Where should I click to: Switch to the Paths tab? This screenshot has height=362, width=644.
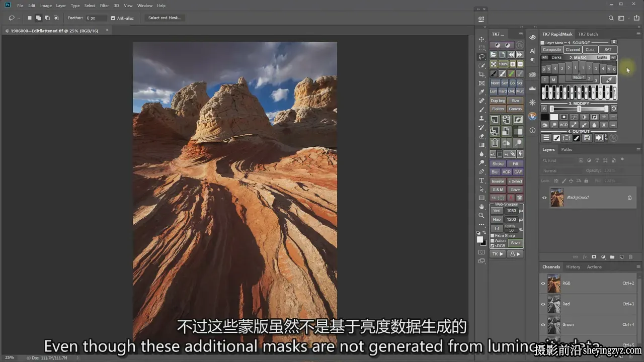(x=567, y=149)
